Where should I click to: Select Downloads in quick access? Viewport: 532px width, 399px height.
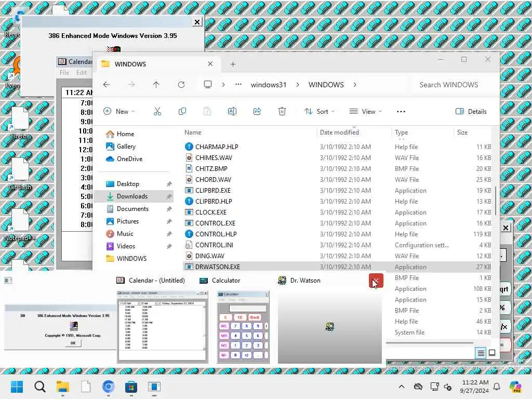[134, 196]
